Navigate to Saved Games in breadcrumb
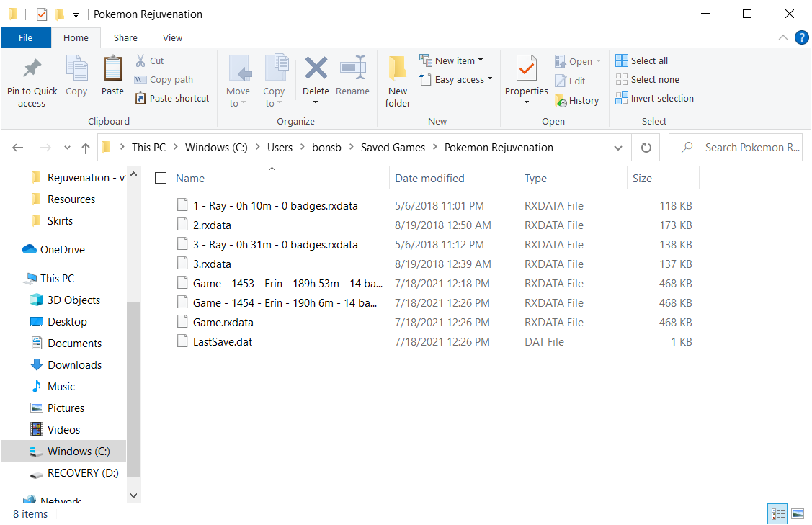The height and width of the screenshot is (525, 812). click(x=393, y=148)
